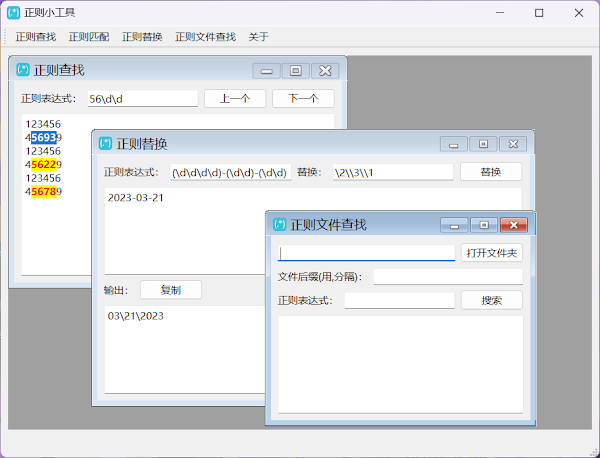Focus the 文件后缀 input field
The image size is (600, 458).
pos(448,277)
